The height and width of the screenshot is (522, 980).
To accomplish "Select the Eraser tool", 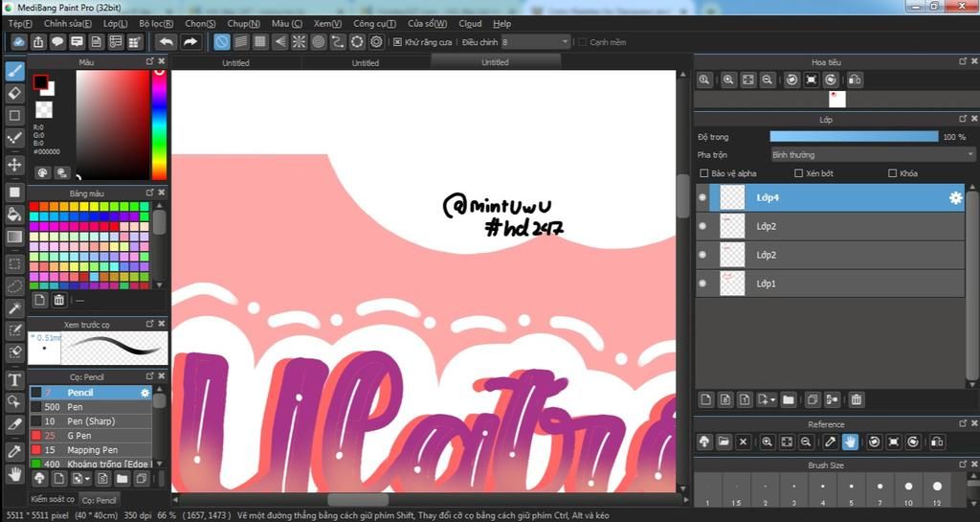I will (x=15, y=93).
